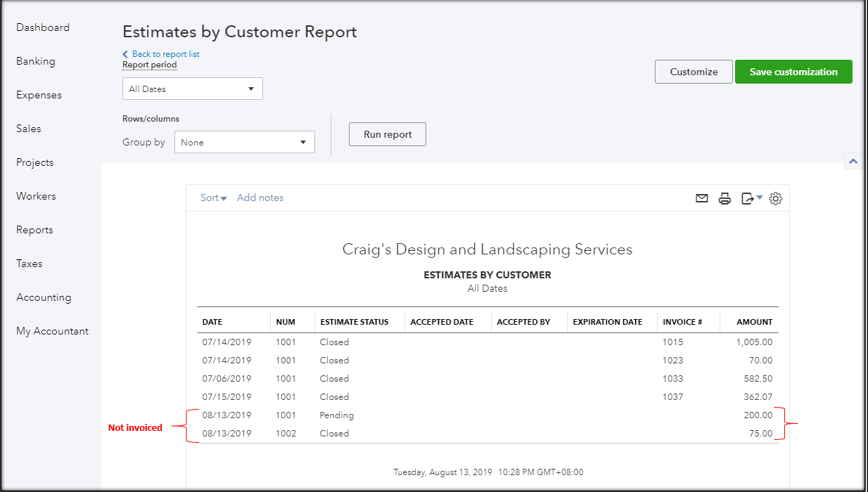Open report settings gear icon
This screenshot has height=492, width=868.
[776, 198]
